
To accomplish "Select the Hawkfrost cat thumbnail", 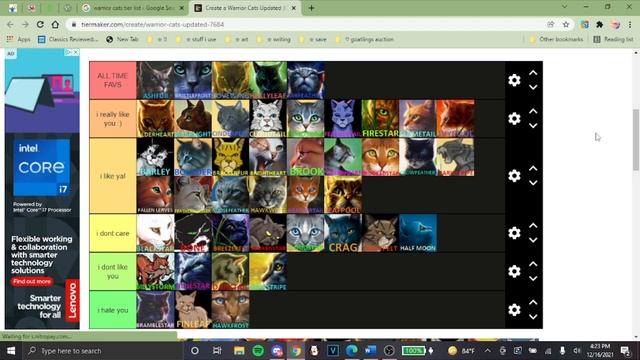I will (x=230, y=310).
